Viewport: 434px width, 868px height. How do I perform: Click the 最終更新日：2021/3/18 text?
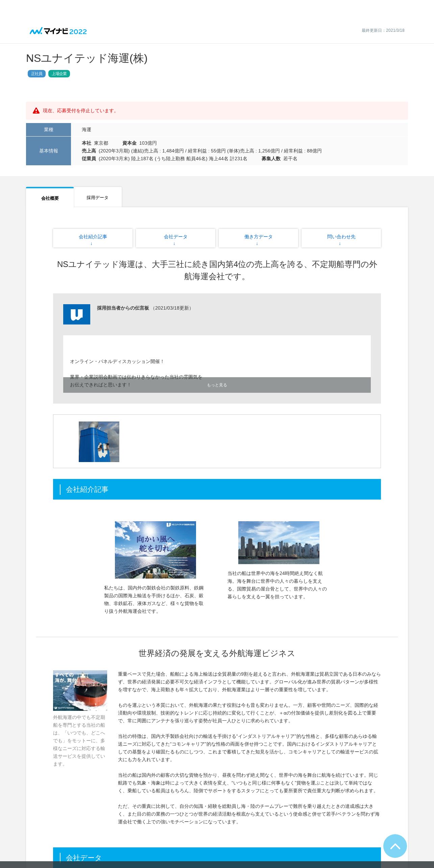click(x=383, y=30)
